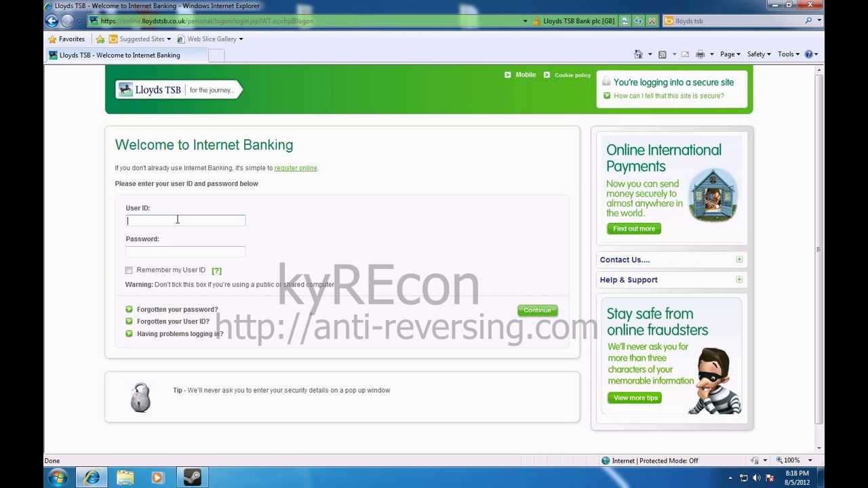Click the status bar privacy icon beside zoom
Image resolution: width=868 pixels, height=488 pixels.
[755, 461]
